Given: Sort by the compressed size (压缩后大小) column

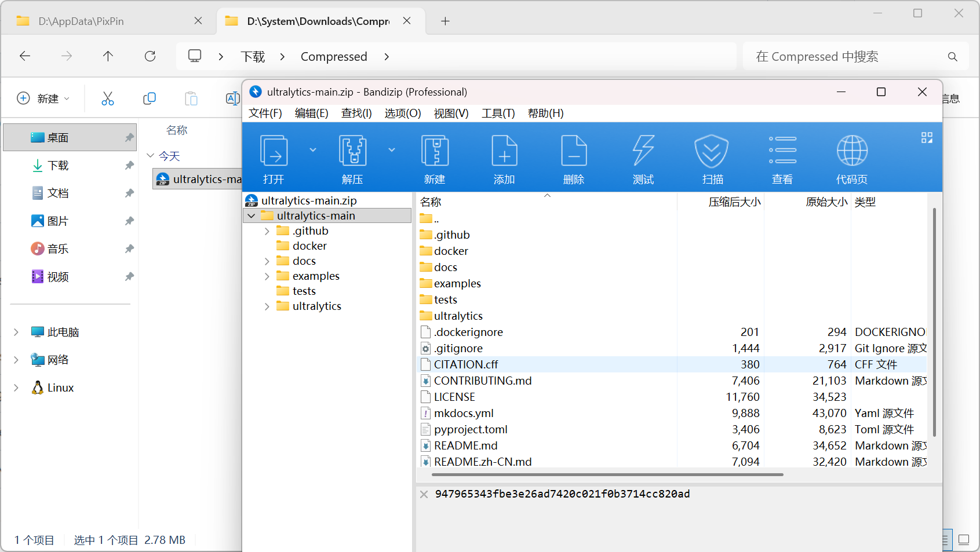Looking at the screenshot, I should click(734, 202).
